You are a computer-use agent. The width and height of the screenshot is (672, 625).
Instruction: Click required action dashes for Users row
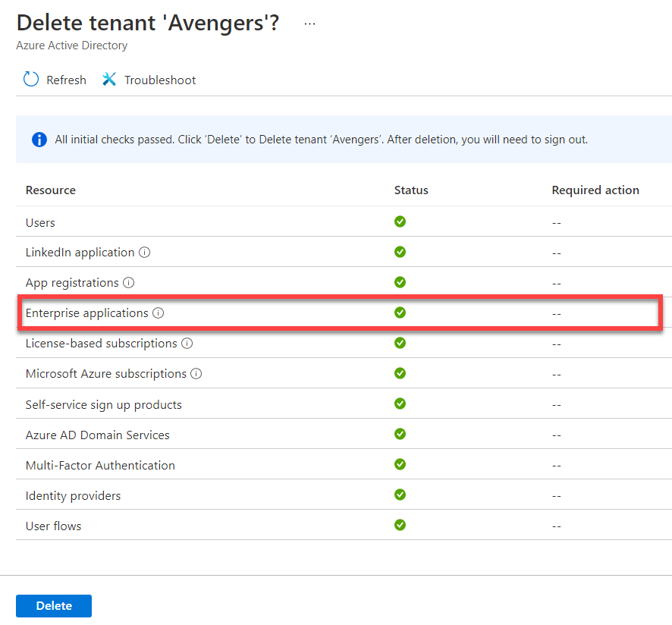coord(556,223)
